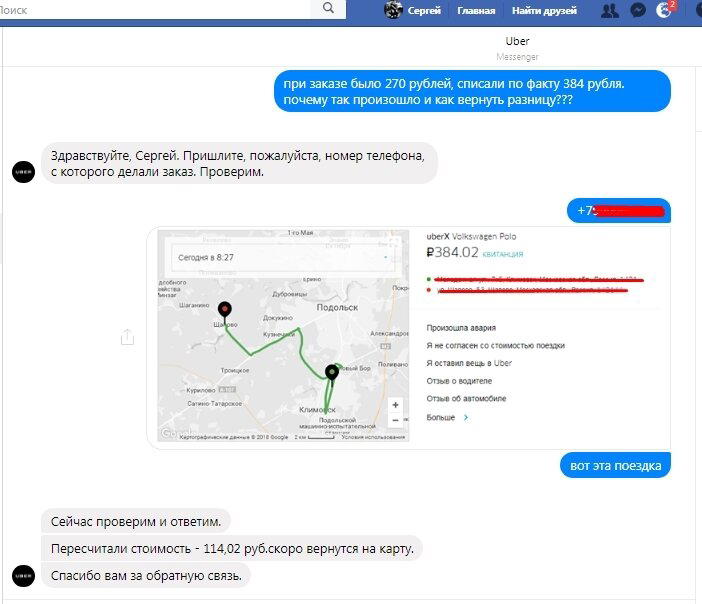Open the квитанция receipt link
The image size is (702, 604).
point(502,254)
